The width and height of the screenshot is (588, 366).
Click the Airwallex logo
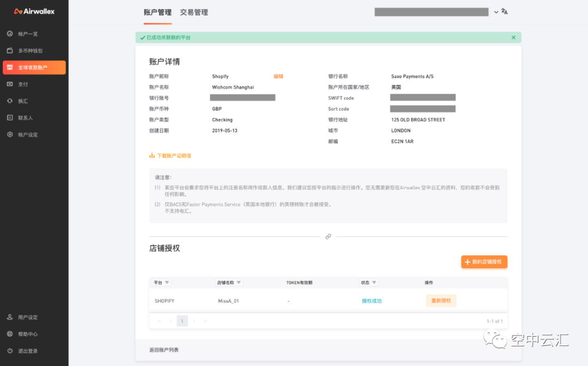coord(34,11)
